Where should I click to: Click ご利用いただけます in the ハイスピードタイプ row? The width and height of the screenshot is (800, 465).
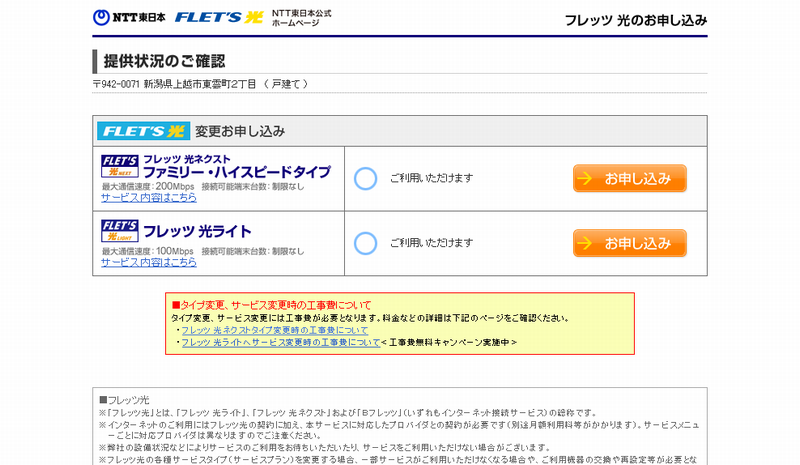click(432, 178)
